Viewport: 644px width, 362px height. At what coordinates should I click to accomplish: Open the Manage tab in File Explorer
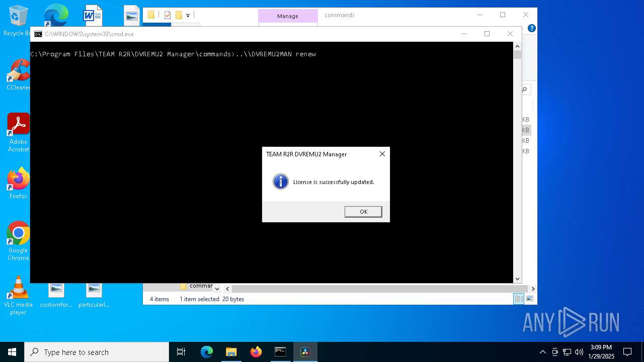click(288, 16)
